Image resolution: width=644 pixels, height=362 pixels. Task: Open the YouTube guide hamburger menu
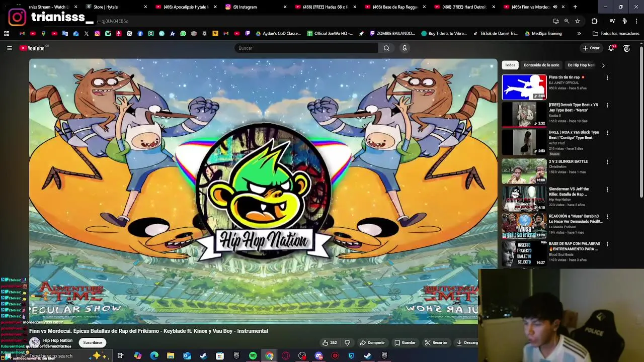pyautogui.click(x=9, y=48)
